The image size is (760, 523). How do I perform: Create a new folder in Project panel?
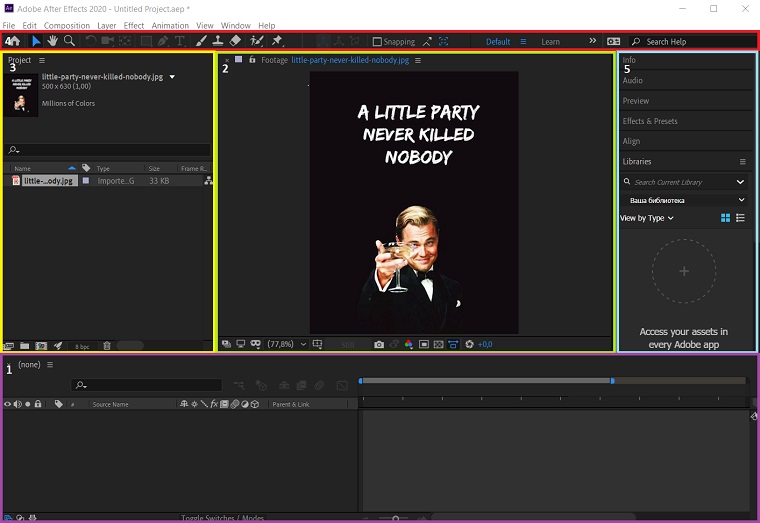click(25, 346)
